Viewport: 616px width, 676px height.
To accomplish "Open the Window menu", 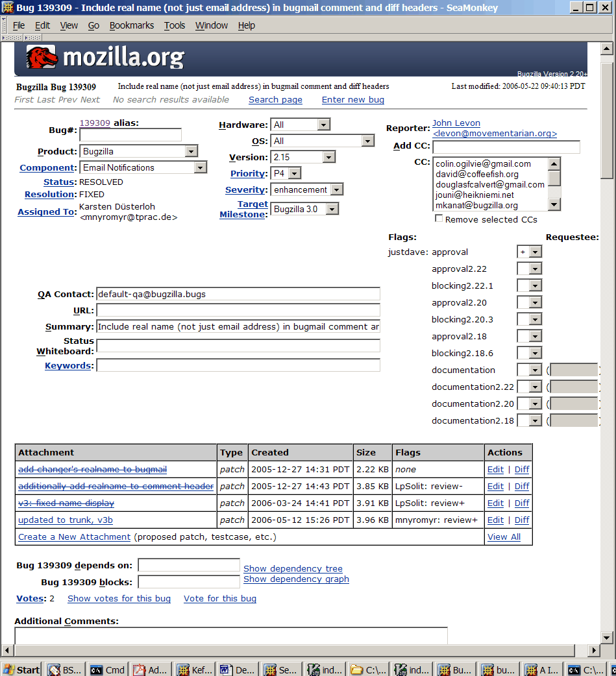I will 212,25.
